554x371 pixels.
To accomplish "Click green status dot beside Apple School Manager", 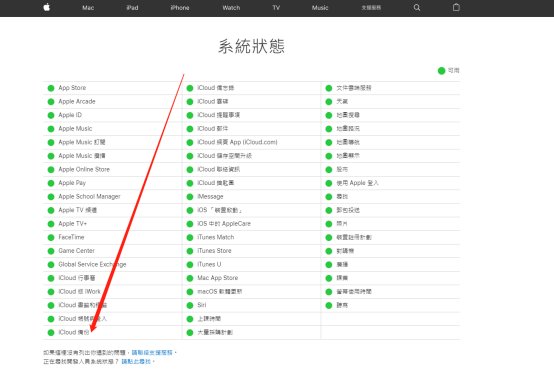I will [51, 197].
